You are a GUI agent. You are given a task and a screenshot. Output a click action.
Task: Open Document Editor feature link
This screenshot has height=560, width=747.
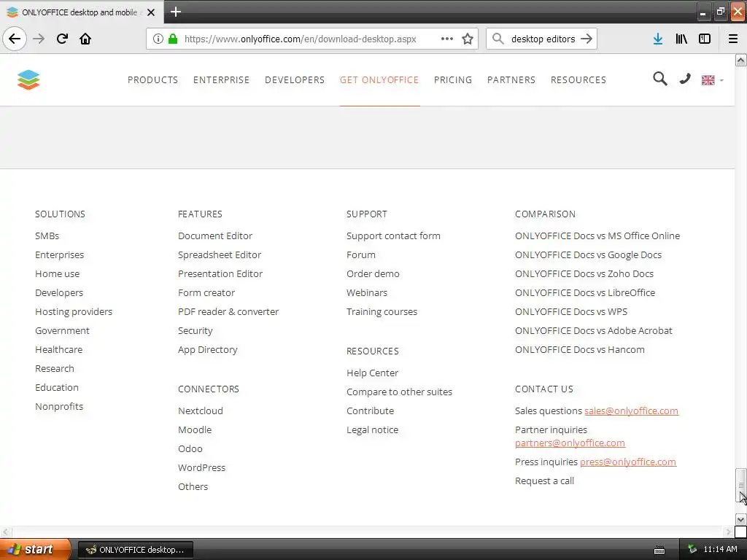point(215,236)
